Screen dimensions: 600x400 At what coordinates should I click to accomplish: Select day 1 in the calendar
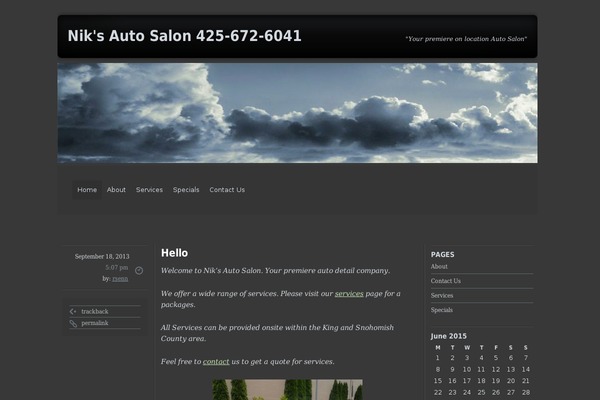[x=437, y=358]
